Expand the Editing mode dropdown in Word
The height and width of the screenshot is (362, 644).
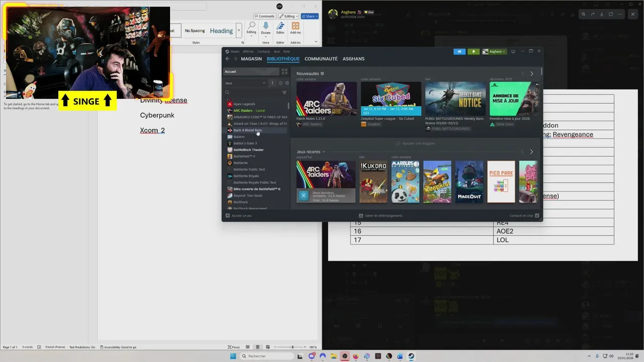coord(288,16)
